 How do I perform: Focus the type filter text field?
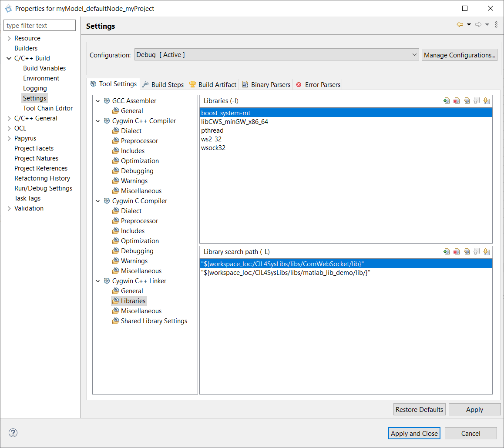(x=40, y=25)
